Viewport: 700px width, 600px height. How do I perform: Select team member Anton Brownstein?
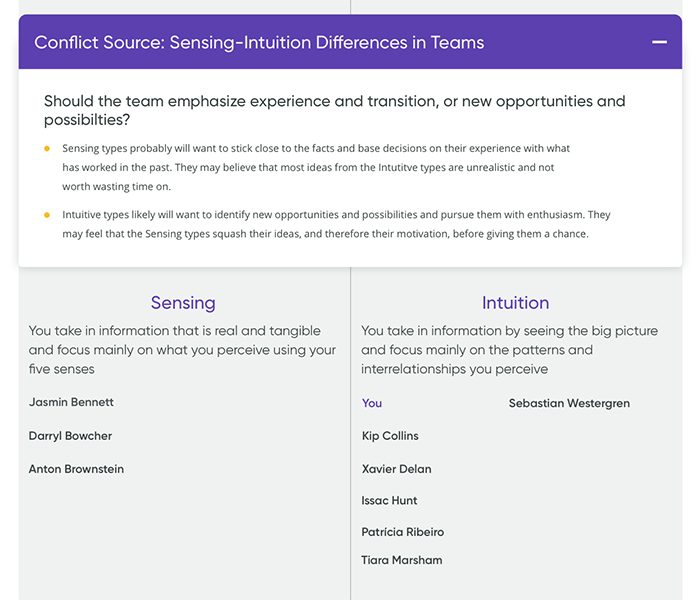[x=76, y=469]
